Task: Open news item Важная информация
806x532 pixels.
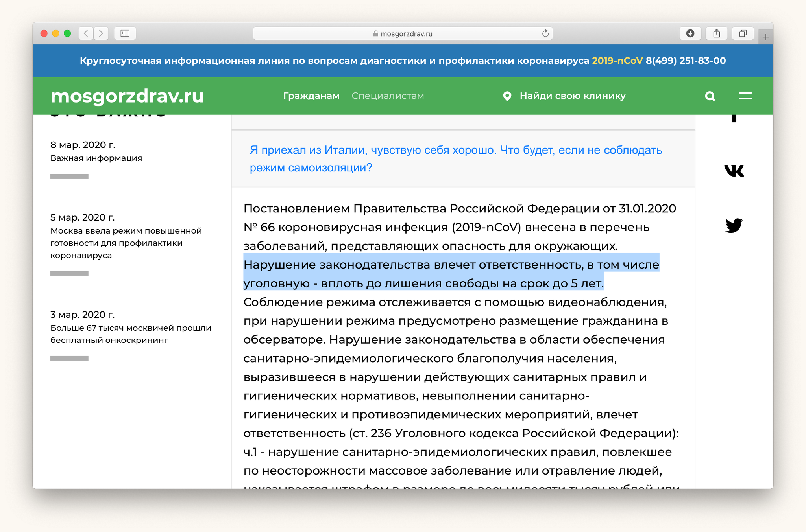Action: tap(96, 158)
